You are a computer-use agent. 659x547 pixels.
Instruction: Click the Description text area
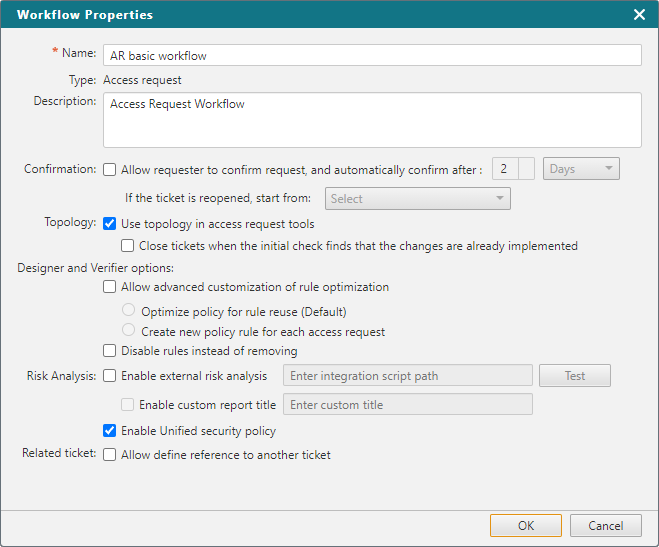point(372,120)
